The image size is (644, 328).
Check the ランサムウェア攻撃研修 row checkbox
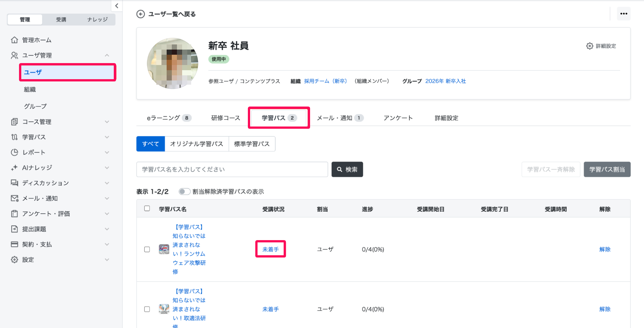pos(147,249)
